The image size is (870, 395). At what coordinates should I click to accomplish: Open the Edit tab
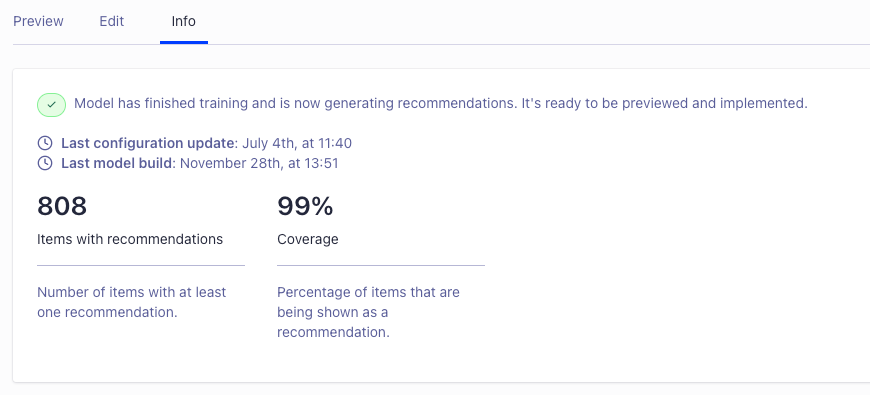tap(112, 21)
